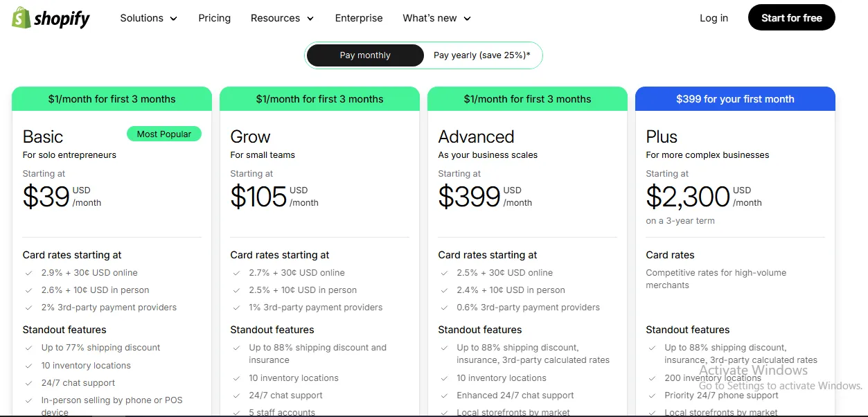This screenshot has width=868, height=417.
Task: Click the Advanced plan $399 price
Action: (x=470, y=197)
